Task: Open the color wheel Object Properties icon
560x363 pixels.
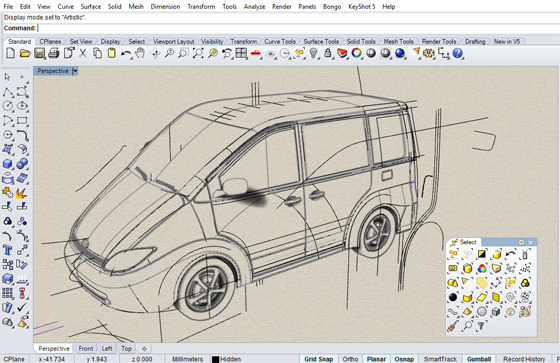Action: 356,54
